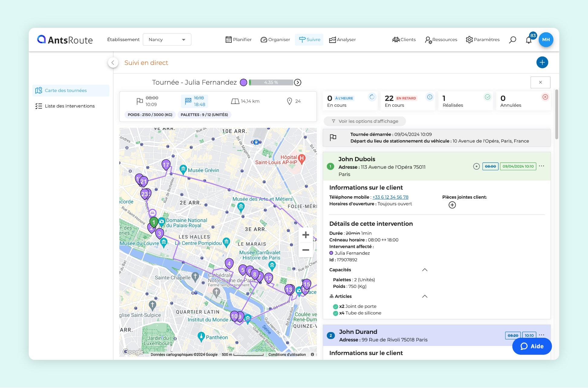Open Liste des interventions from the sidebar
This screenshot has width=588, height=388.
[x=69, y=106]
